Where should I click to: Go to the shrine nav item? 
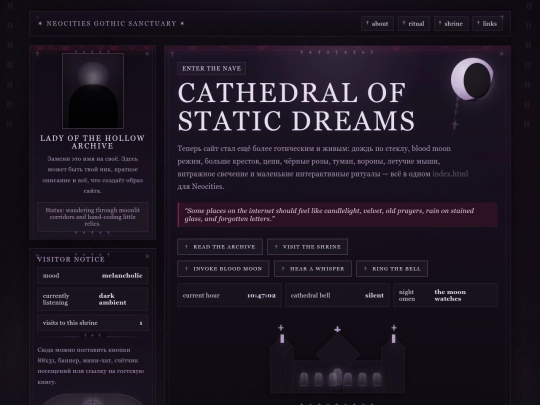point(451,24)
